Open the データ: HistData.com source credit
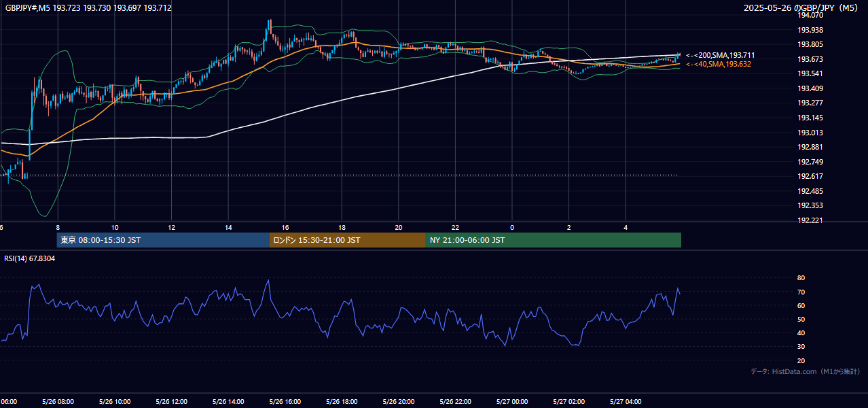 805,371
